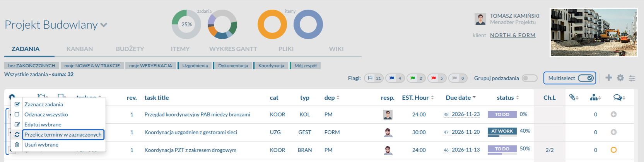Toggle the Multiselect switch off

click(x=586, y=78)
